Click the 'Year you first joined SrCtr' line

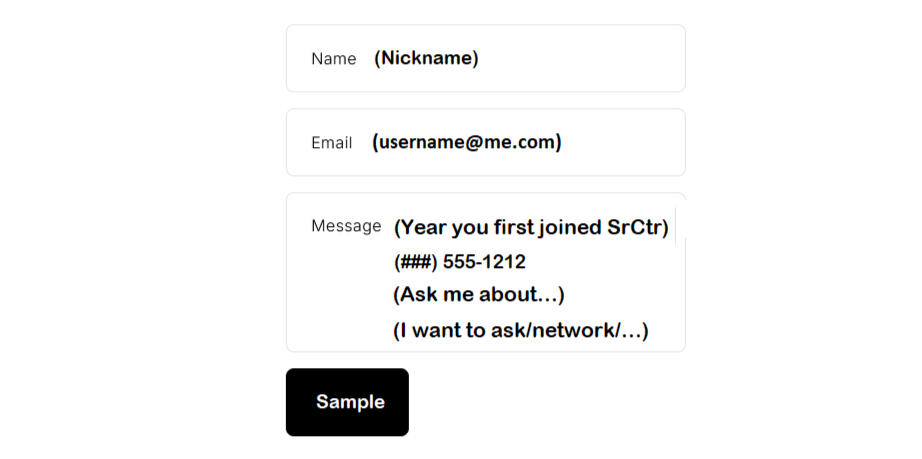[x=530, y=228]
